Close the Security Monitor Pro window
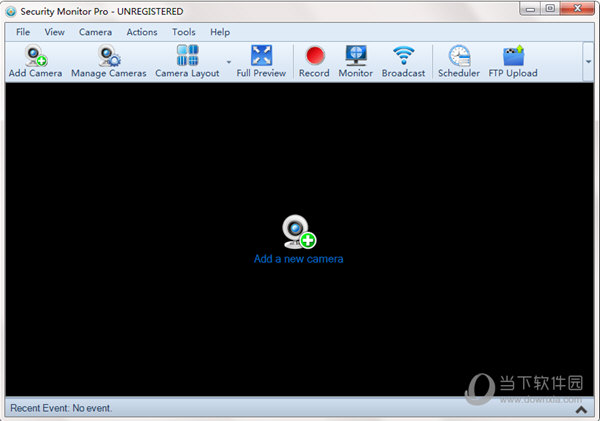 click(577, 8)
